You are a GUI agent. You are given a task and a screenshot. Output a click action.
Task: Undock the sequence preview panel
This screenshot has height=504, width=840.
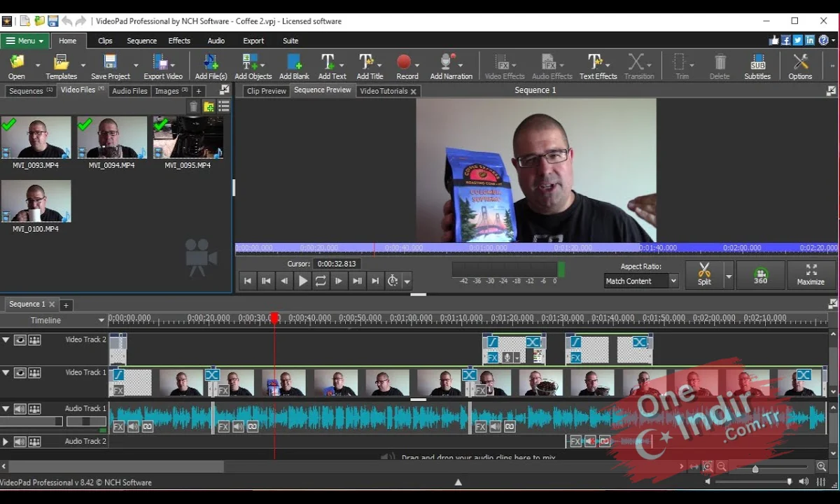(x=831, y=90)
